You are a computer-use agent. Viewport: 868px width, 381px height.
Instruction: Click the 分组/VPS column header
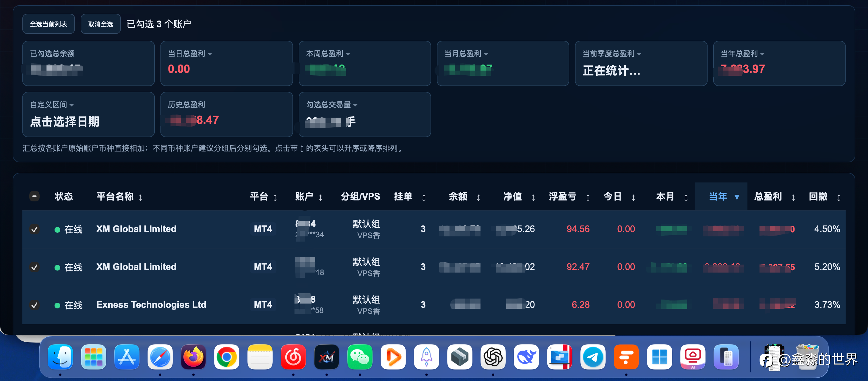pos(360,197)
